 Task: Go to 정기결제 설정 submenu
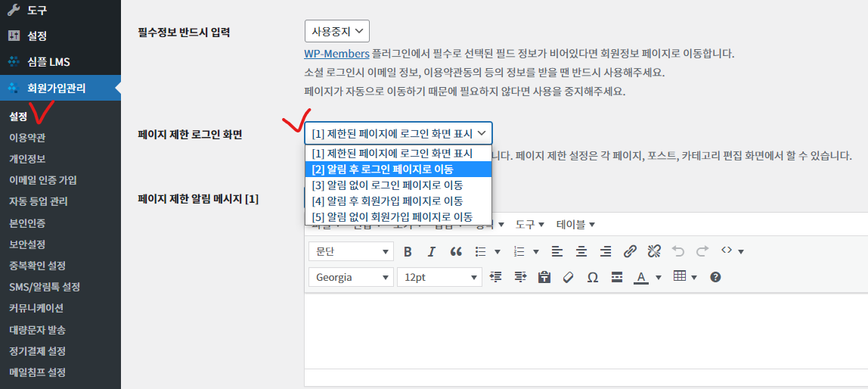[x=38, y=351]
